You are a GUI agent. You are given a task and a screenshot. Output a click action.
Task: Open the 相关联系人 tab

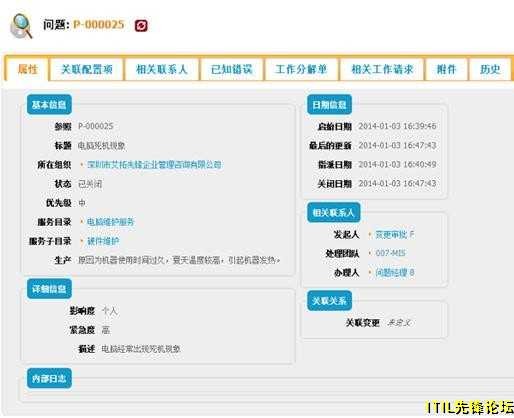162,69
